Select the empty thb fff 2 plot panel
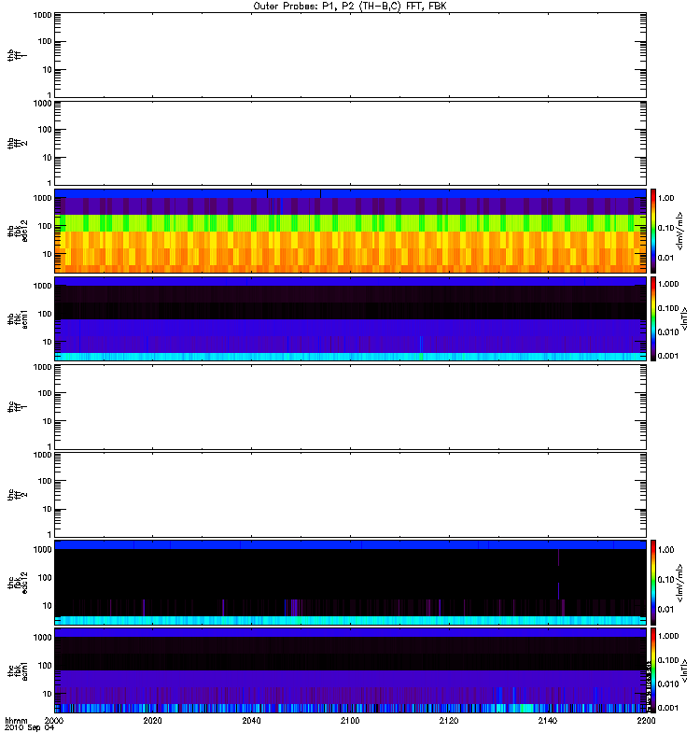 (x=350, y=143)
